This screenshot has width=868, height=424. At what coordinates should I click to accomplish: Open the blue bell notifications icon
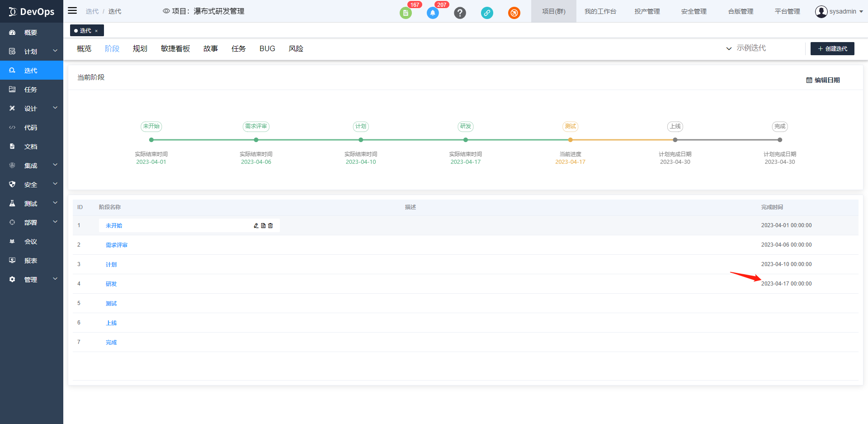[433, 13]
